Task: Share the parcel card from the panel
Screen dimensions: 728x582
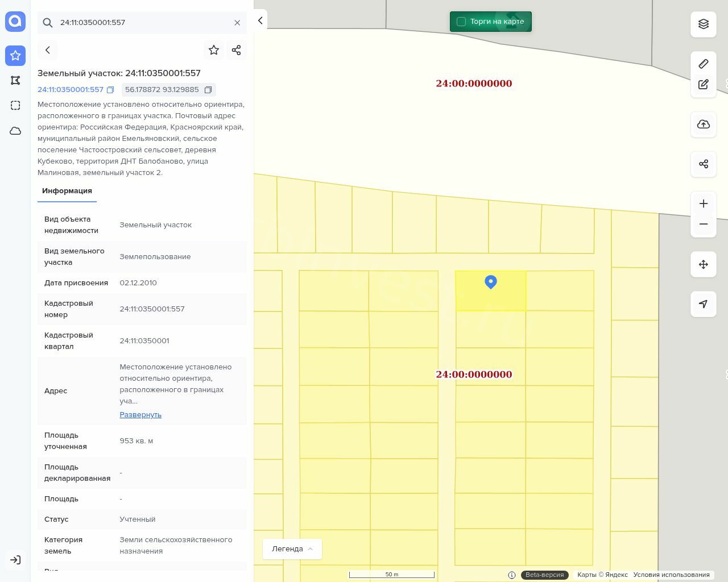Action: pos(237,50)
